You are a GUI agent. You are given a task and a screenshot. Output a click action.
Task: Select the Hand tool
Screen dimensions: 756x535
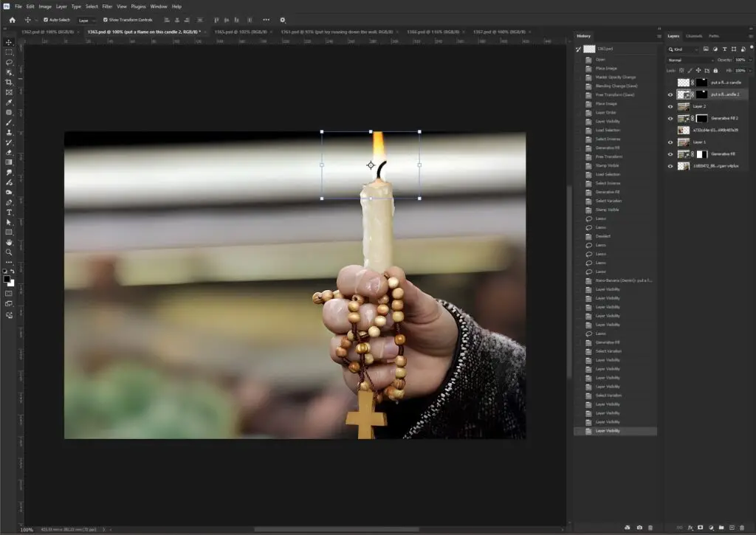pos(10,242)
